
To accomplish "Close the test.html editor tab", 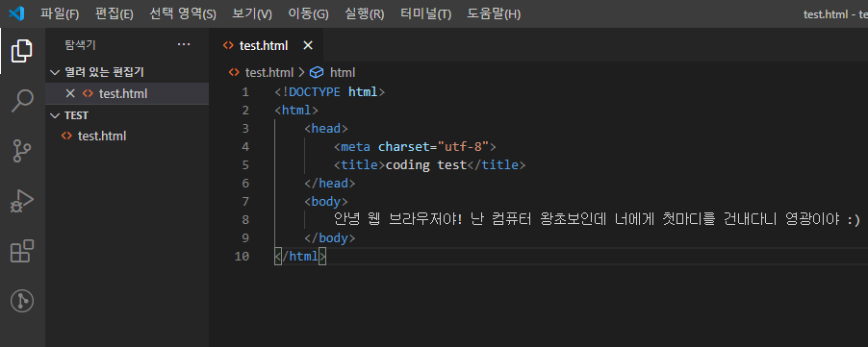I will [308, 45].
